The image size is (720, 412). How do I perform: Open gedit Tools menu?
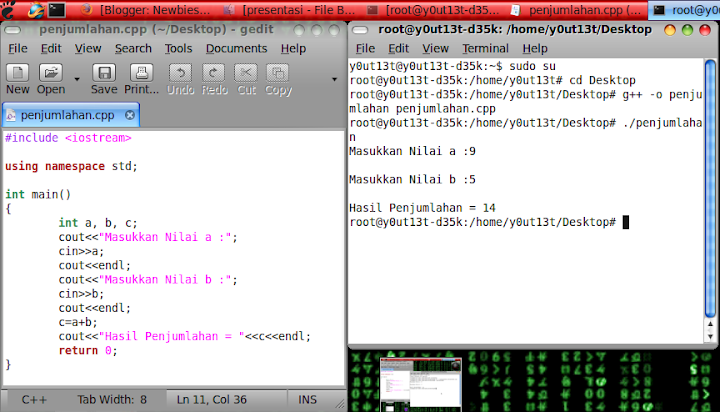pos(178,48)
